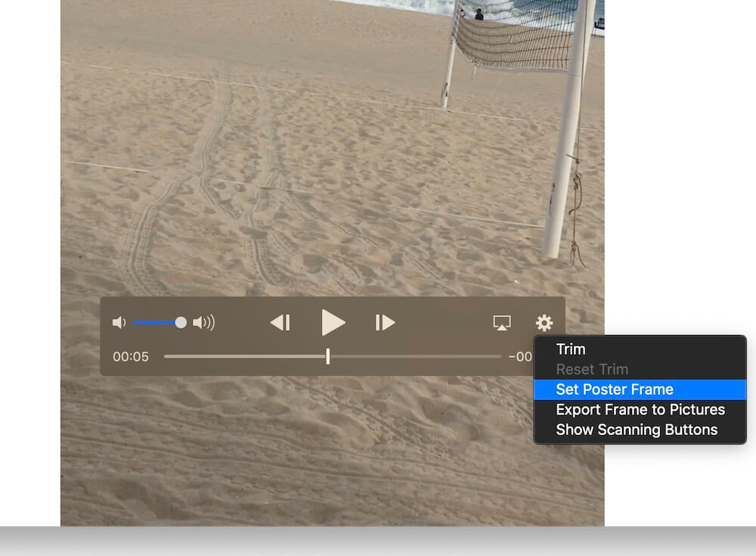Click the low volume speaker icon

coord(119,322)
